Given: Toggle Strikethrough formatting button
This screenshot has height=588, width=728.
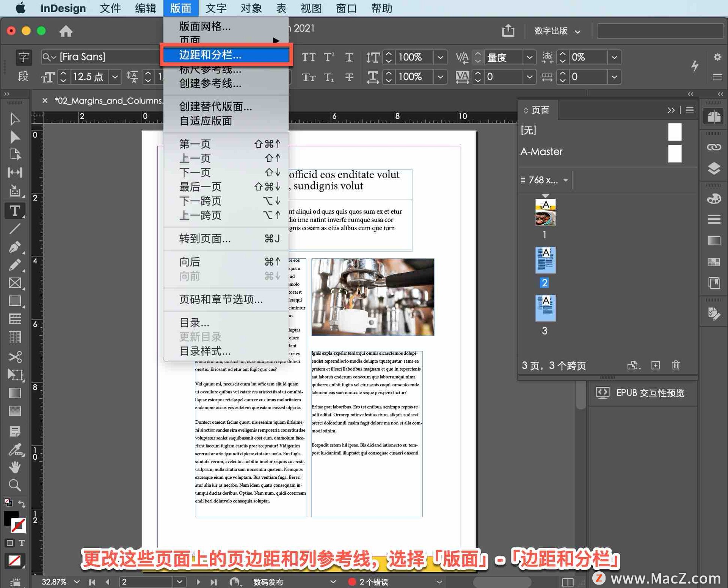Looking at the screenshot, I should tap(349, 77).
